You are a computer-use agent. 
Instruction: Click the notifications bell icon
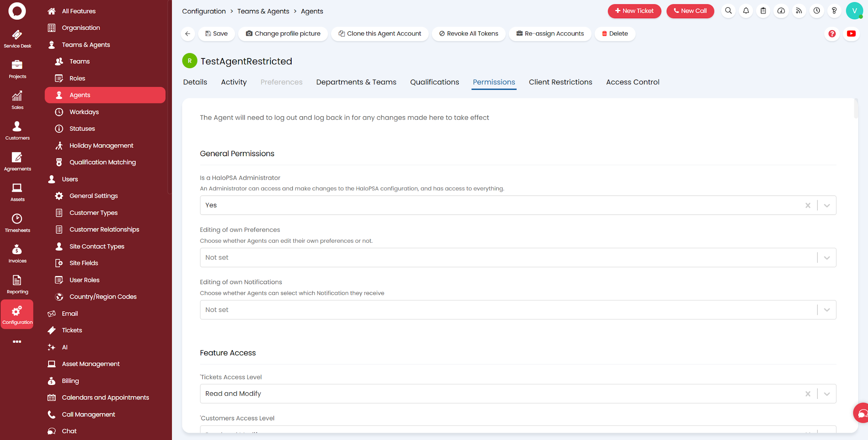tap(746, 11)
